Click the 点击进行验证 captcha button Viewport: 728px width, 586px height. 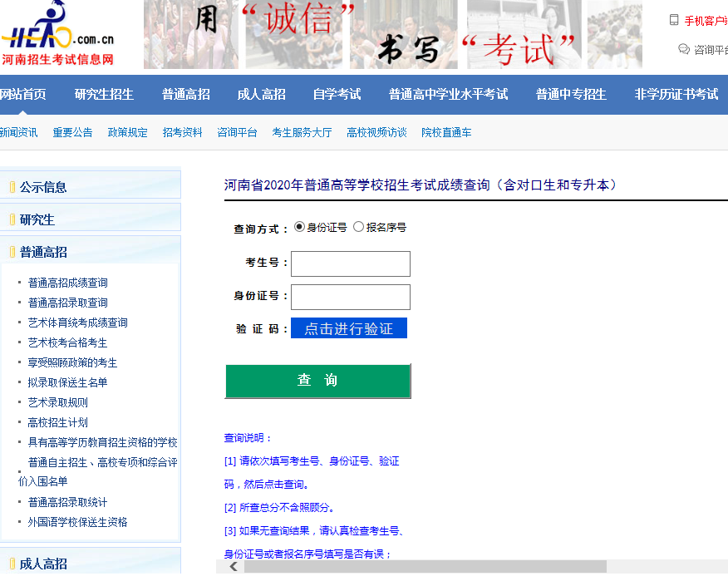[348, 328]
